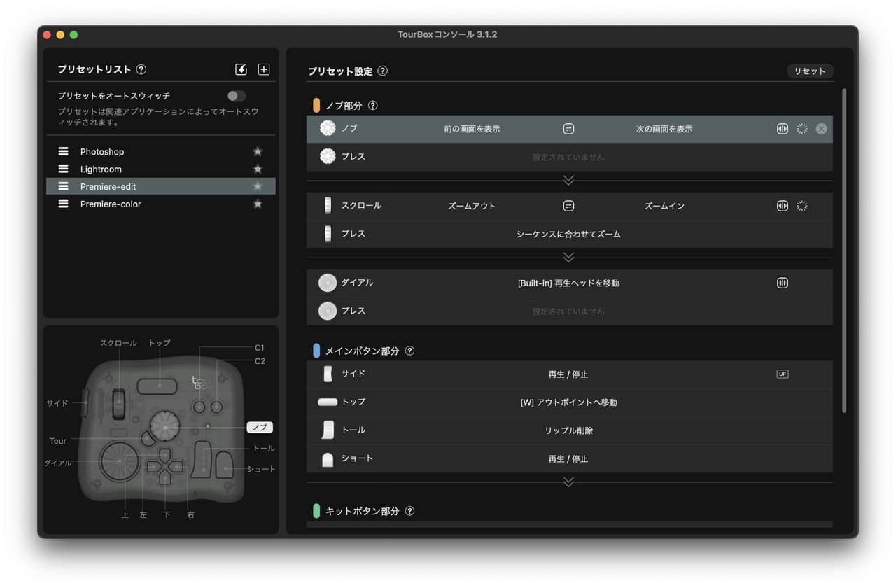Toggle the プリセットをオートスウィッチ switch

click(237, 96)
